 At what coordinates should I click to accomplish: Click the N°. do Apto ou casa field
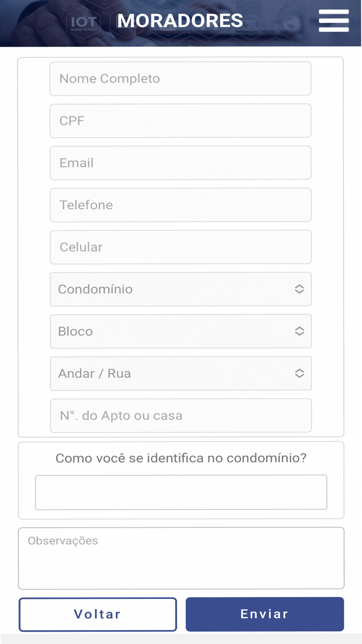pos(180,415)
